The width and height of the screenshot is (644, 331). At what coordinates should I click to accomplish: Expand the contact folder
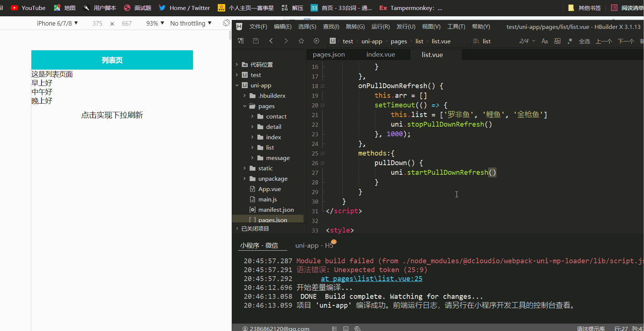click(x=252, y=116)
